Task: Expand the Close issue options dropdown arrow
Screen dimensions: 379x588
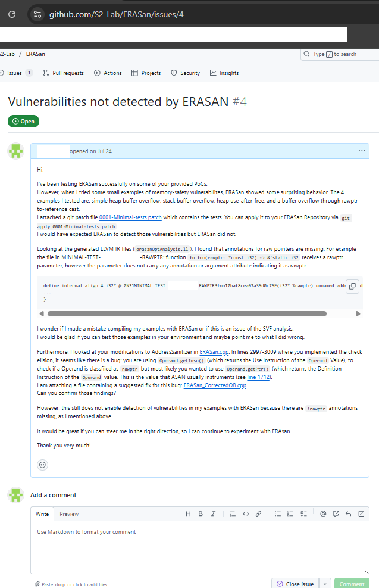Action: click(325, 584)
